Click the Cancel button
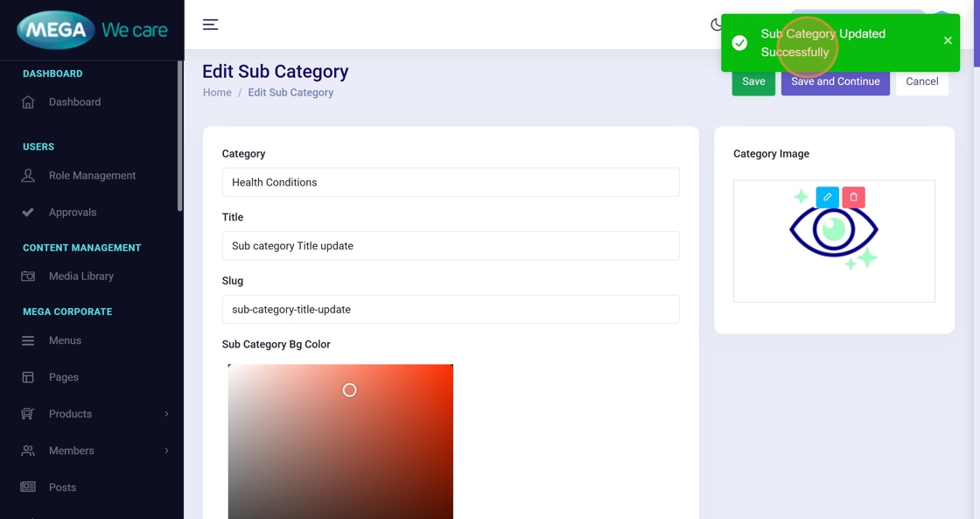 point(921,81)
